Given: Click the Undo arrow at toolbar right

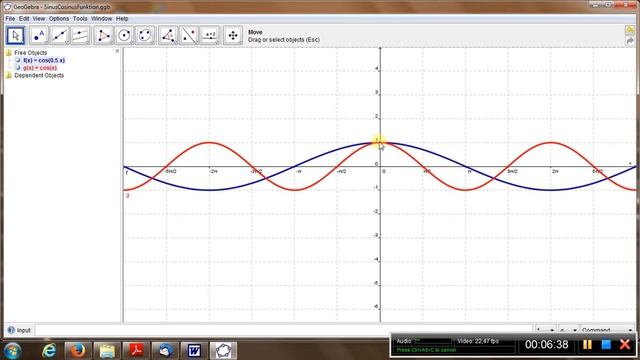Looking at the screenshot, I should point(630,30).
